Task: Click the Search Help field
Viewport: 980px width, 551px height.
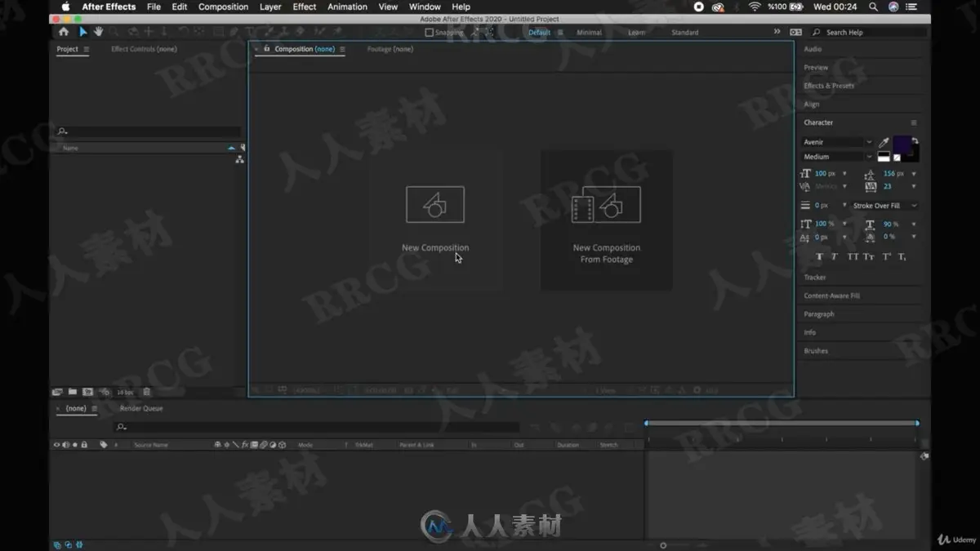Action: (x=868, y=33)
